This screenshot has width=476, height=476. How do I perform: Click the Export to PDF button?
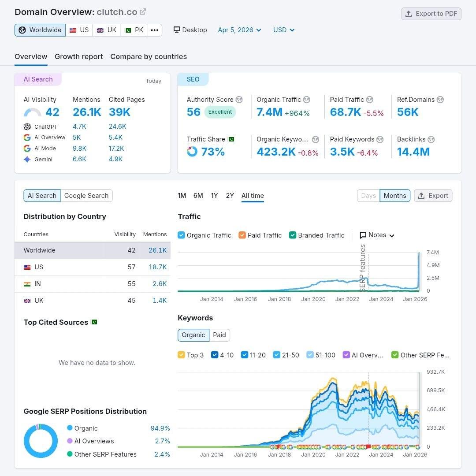click(x=431, y=14)
